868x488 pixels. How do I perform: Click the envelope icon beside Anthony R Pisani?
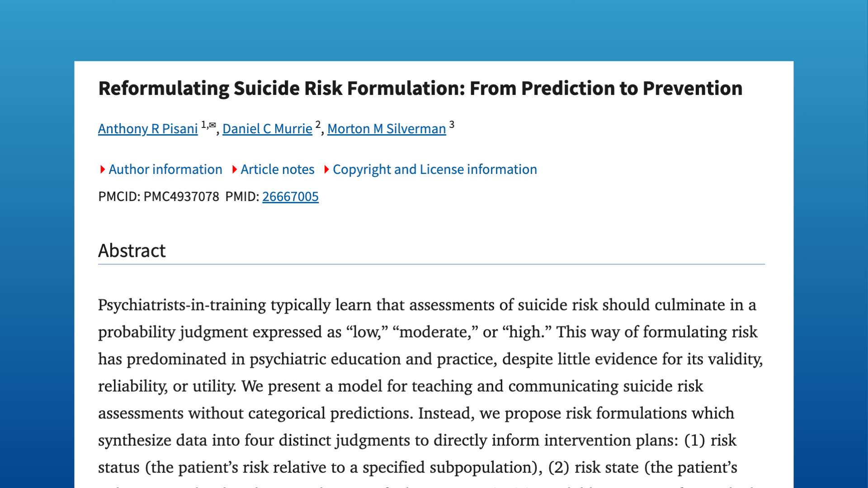[212, 124]
